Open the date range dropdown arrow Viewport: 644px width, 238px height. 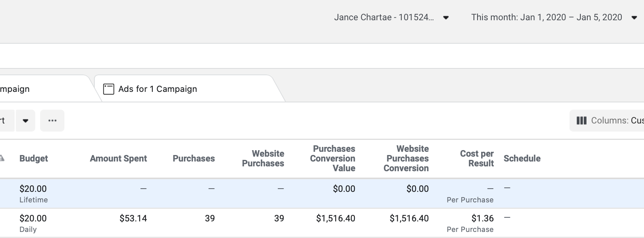[x=634, y=17]
